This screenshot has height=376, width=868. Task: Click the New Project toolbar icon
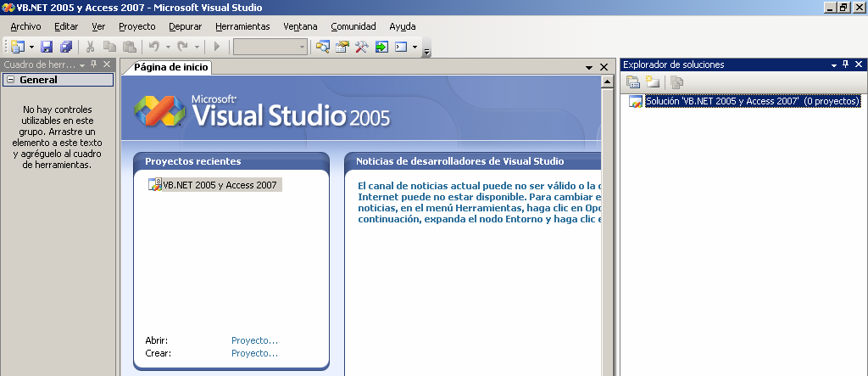pyautogui.click(x=19, y=47)
